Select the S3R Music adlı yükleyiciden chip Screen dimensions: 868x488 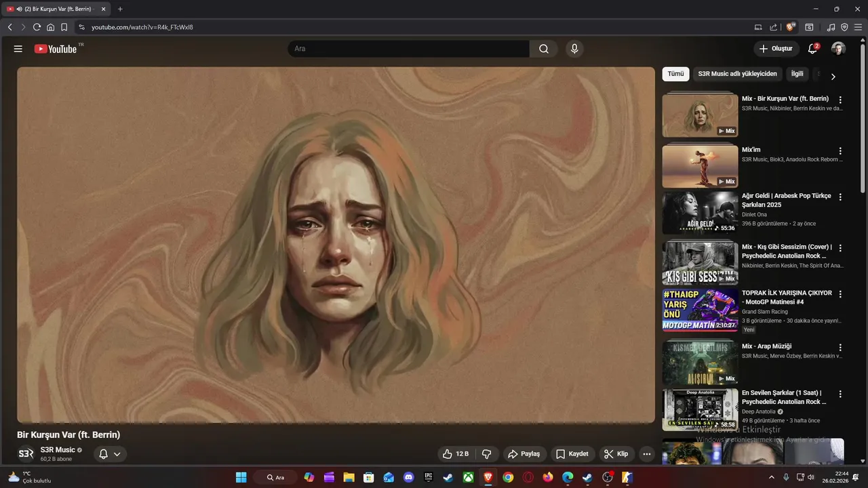point(737,74)
